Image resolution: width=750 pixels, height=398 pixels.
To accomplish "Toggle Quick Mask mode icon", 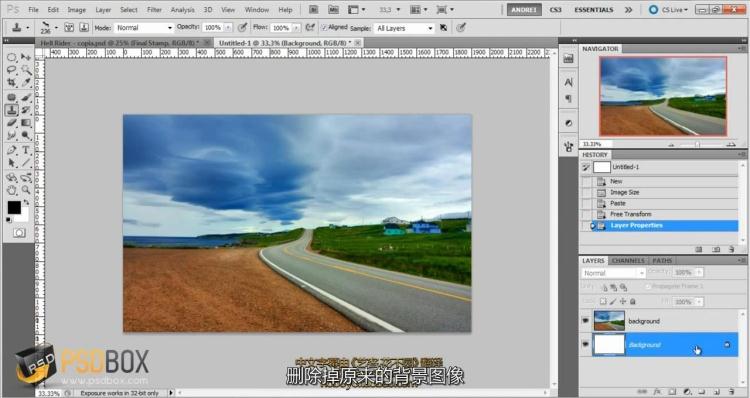I will tap(19, 232).
